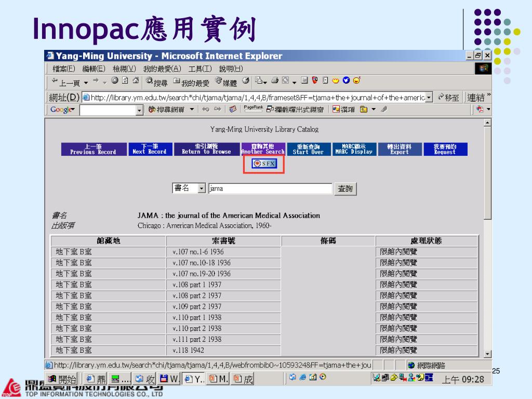Go back with the 上一頁 button

point(66,82)
